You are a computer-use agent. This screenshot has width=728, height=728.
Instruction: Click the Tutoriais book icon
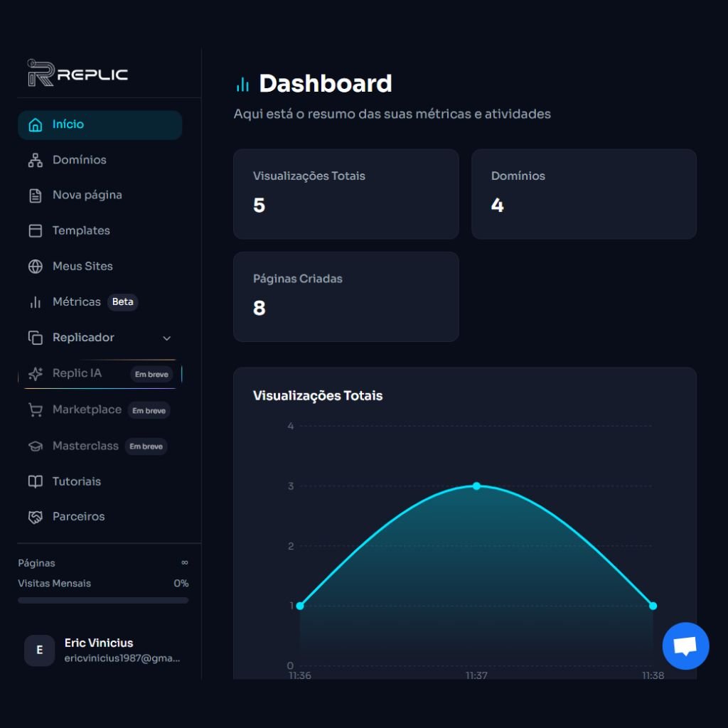point(35,482)
